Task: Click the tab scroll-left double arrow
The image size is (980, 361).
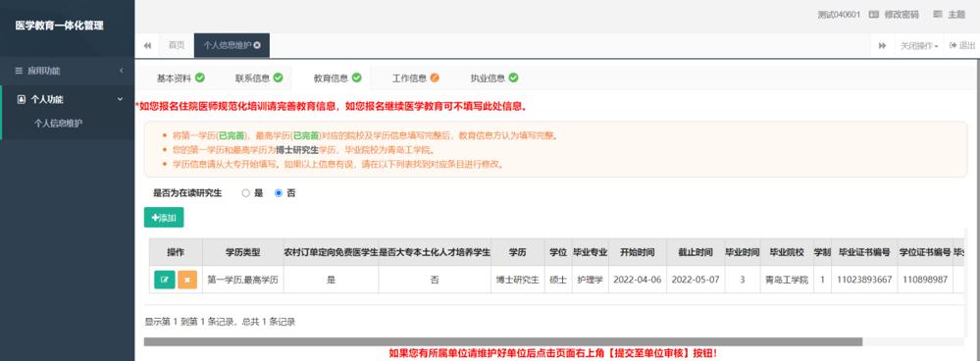Action: point(147,45)
